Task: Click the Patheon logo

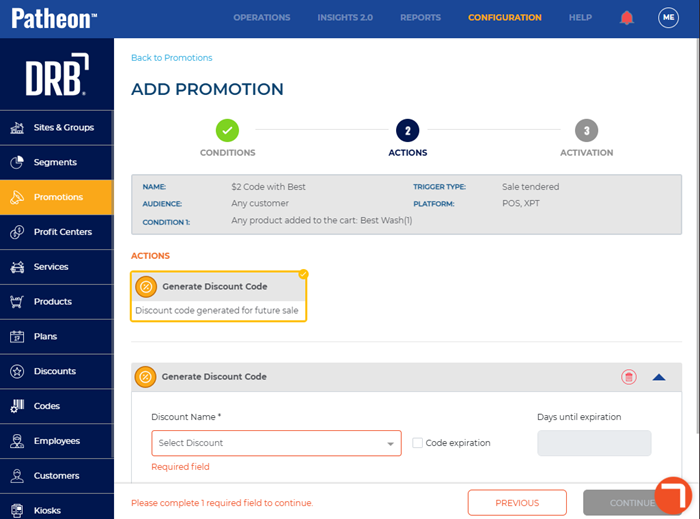Action: tap(54, 18)
